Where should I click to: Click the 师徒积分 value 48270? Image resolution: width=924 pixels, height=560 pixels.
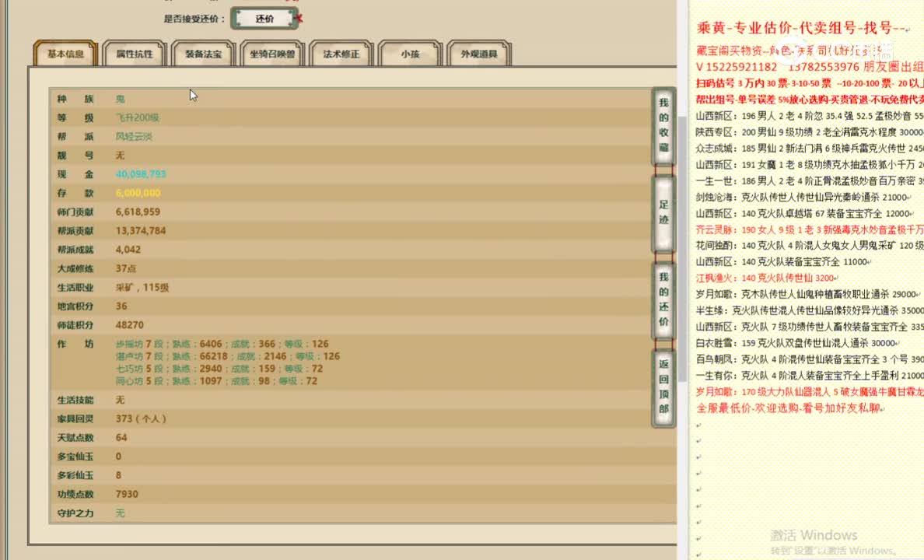[x=130, y=325]
